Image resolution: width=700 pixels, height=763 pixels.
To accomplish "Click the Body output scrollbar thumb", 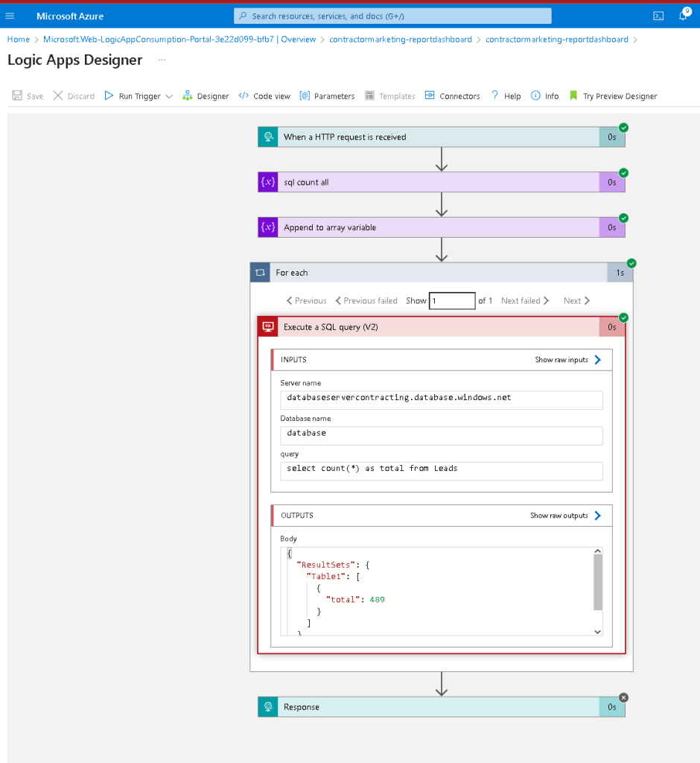I will tap(598, 582).
